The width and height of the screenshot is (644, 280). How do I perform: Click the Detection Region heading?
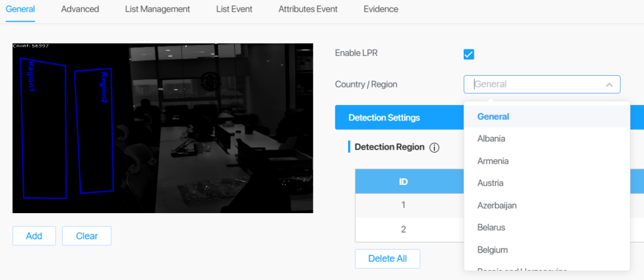pos(389,147)
